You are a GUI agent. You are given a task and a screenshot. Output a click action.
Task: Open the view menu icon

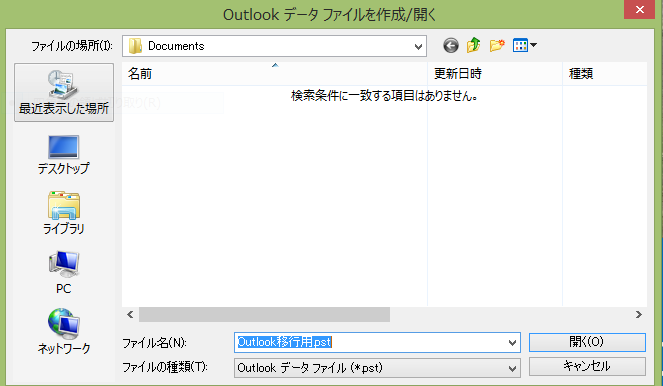(520, 45)
